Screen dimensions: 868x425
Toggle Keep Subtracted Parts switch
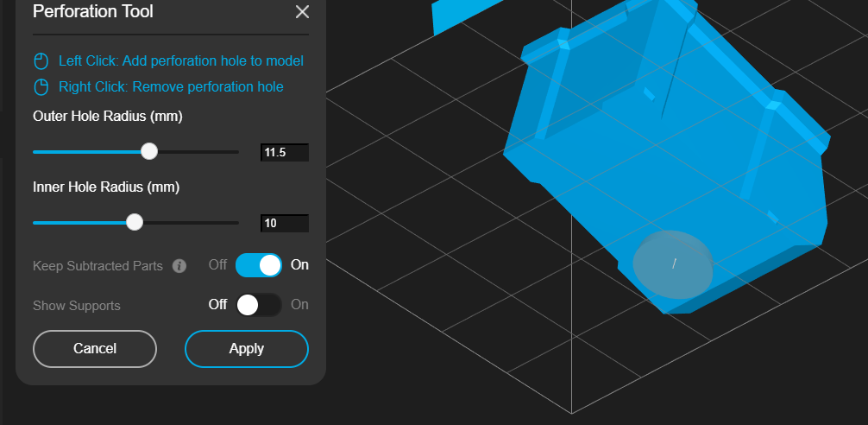259,265
